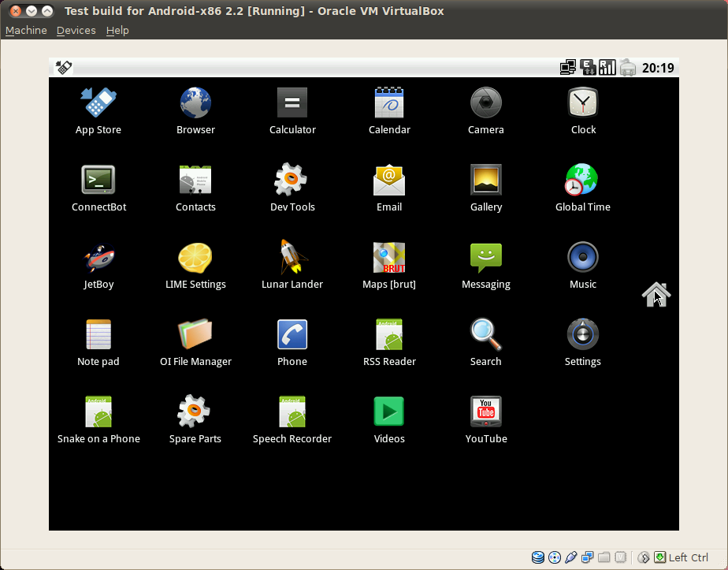Click the Left Ctrl host key indicator
Screen dimensions: 728x570
click(x=688, y=557)
